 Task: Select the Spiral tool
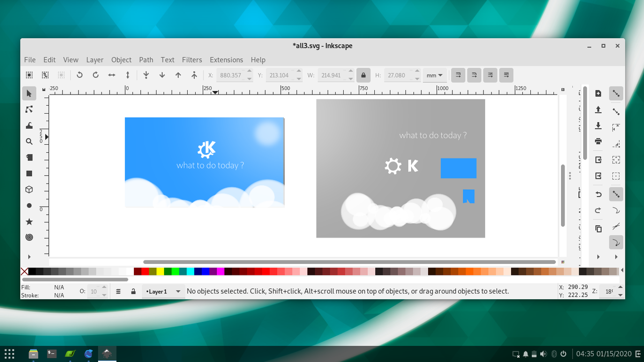point(29,237)
